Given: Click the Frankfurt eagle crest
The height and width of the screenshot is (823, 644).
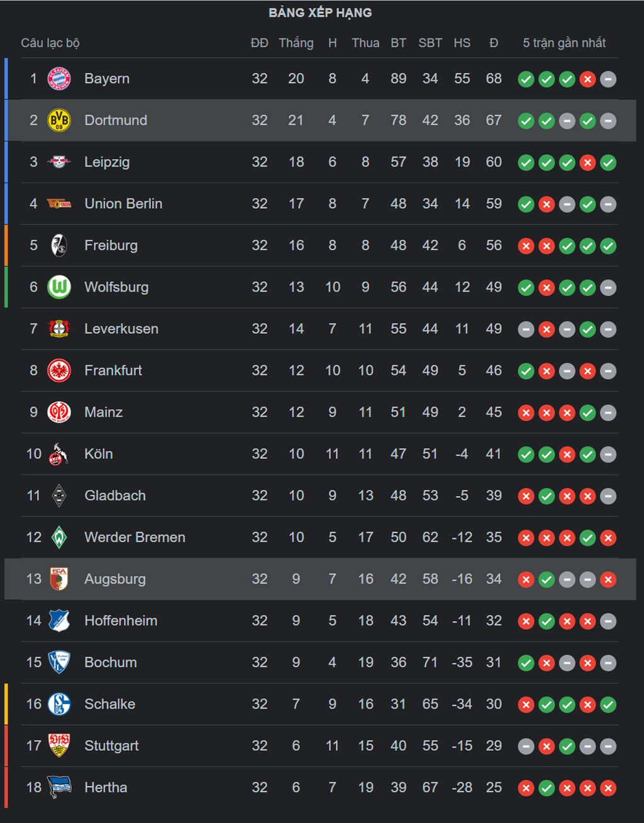Looking at the screenshot, I should point(59,370).
